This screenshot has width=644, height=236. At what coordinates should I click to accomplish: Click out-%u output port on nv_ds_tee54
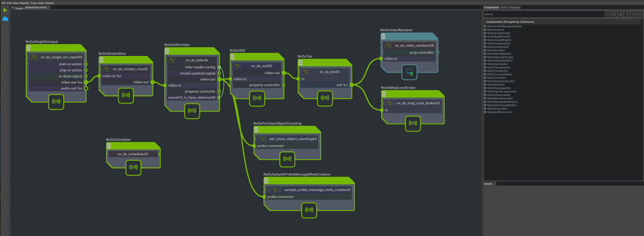click(x=351, y=85)
